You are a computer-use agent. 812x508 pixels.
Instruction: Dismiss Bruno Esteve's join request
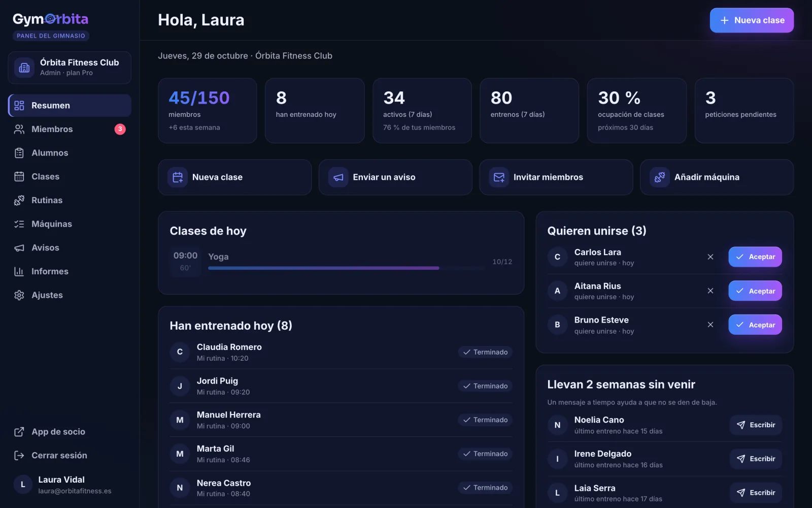point(710,325)
